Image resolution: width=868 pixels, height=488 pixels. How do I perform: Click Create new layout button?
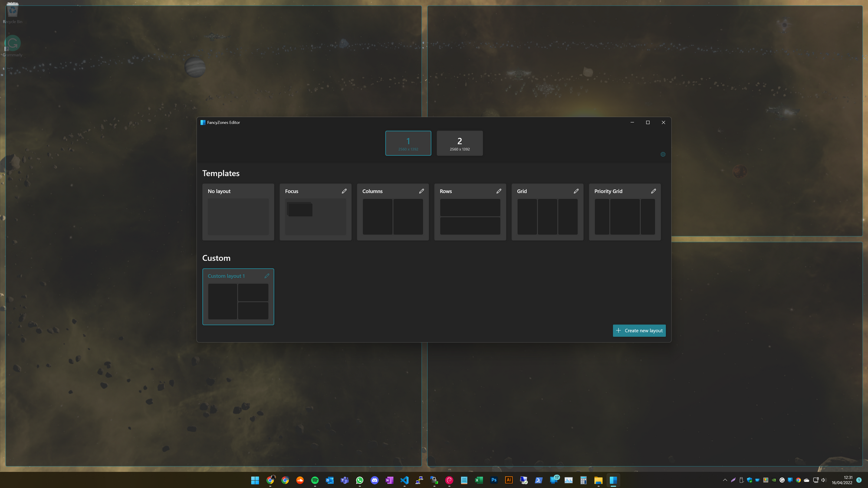point(639,331)
